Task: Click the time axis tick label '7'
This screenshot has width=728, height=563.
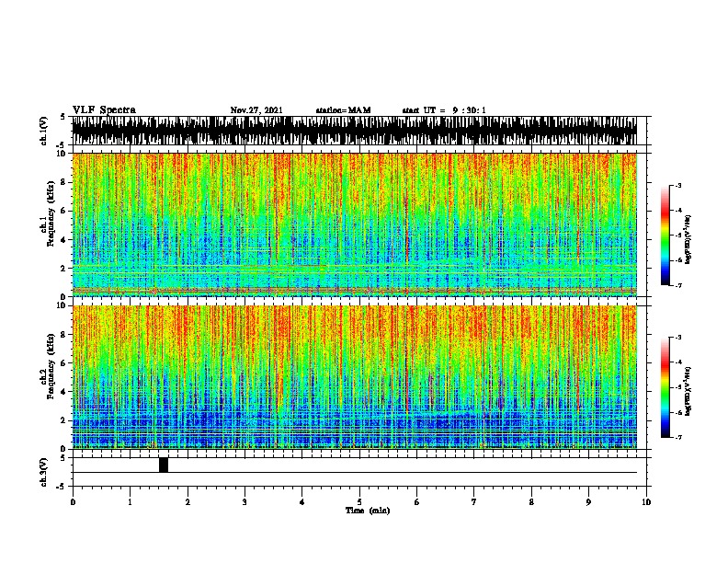Action: point(474,502)
